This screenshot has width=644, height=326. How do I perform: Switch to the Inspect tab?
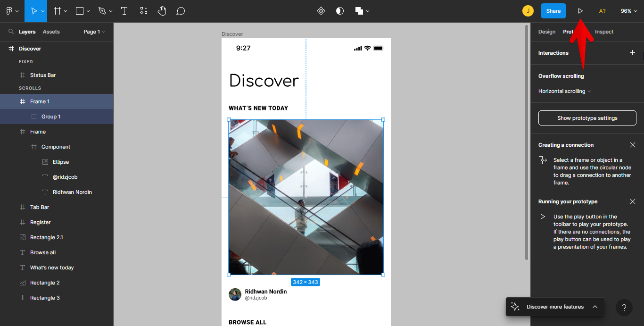[604, 32]
